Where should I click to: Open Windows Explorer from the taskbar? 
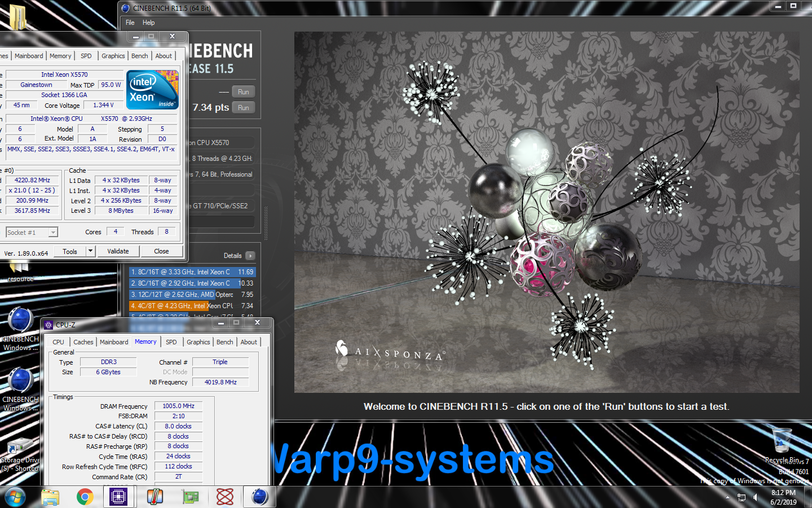pyautogui.click(x=50, y=497)
